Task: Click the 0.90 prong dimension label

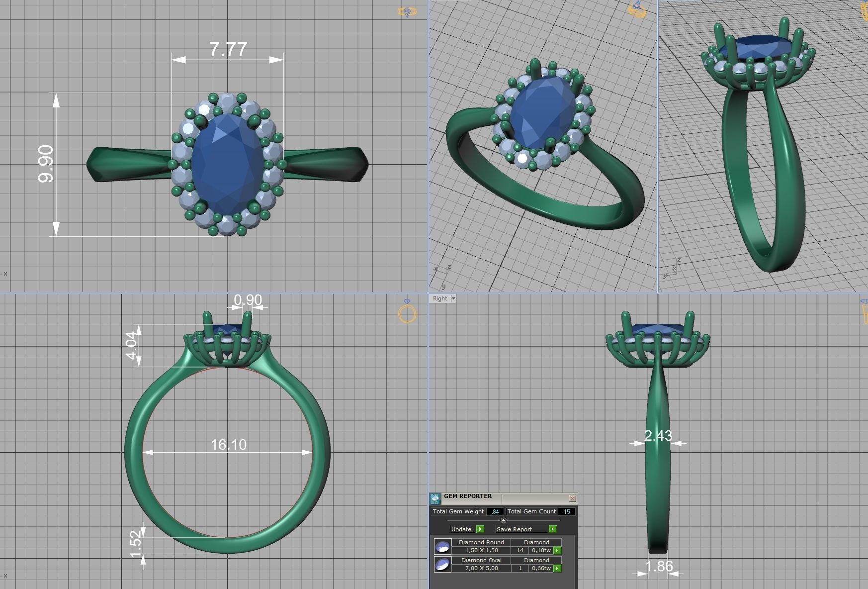Action: tap(248, 300)
